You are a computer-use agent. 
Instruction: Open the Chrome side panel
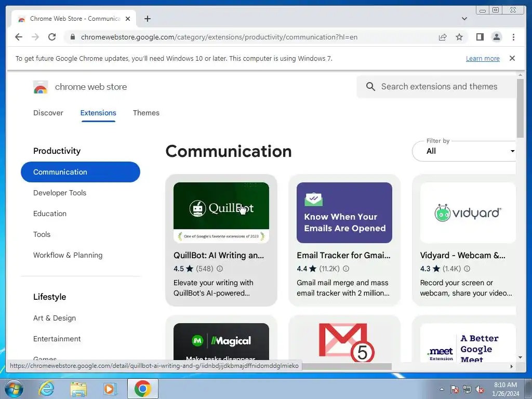point(480,37)
